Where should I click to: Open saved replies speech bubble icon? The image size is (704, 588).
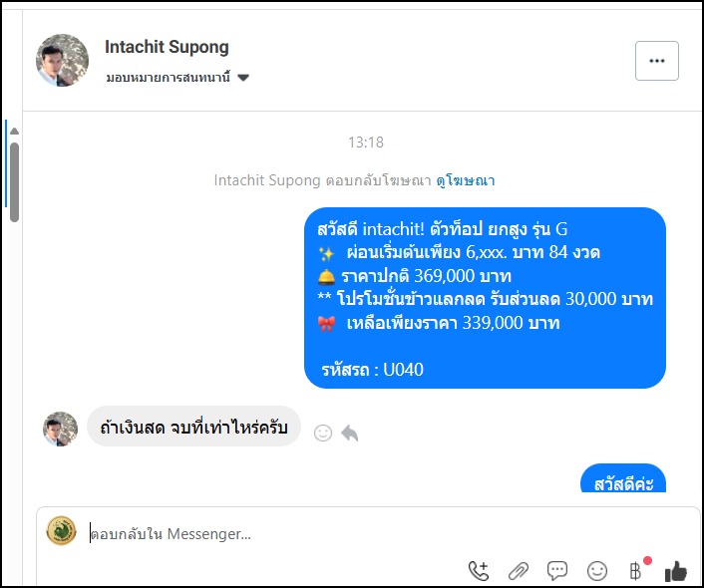(557, 571)
